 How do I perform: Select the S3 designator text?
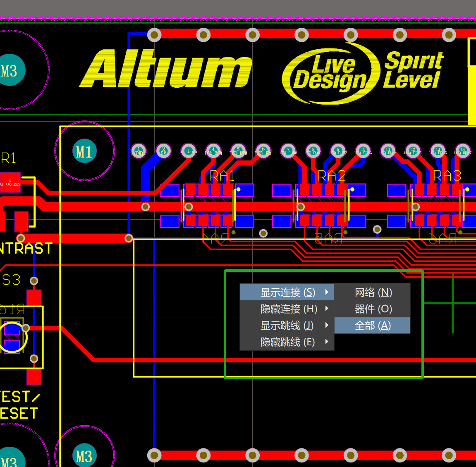point(11,280)
